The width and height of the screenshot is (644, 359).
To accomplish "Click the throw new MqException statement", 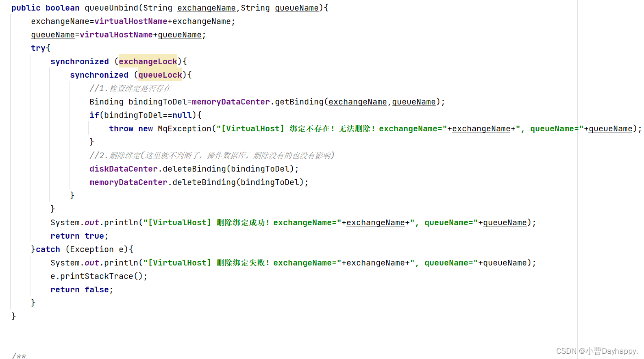I will tap(375, 128).
